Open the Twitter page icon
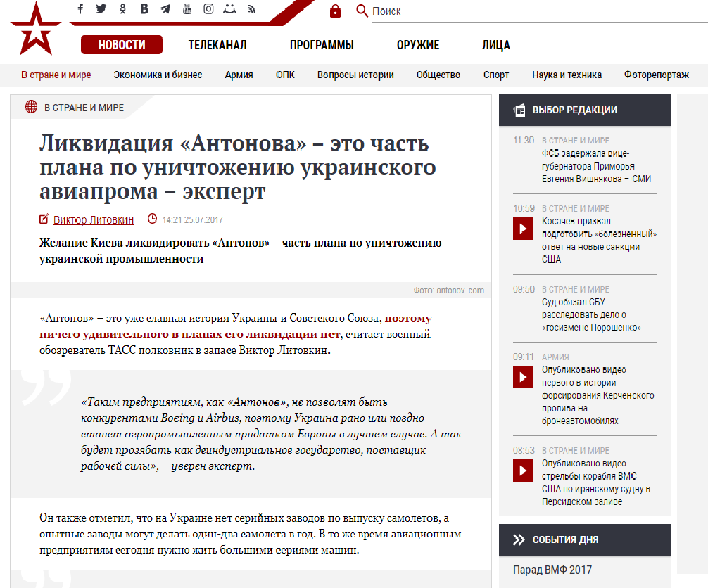The width and height of the screenshot is (708, 588). pyautogui.click(x=101, y=9)
